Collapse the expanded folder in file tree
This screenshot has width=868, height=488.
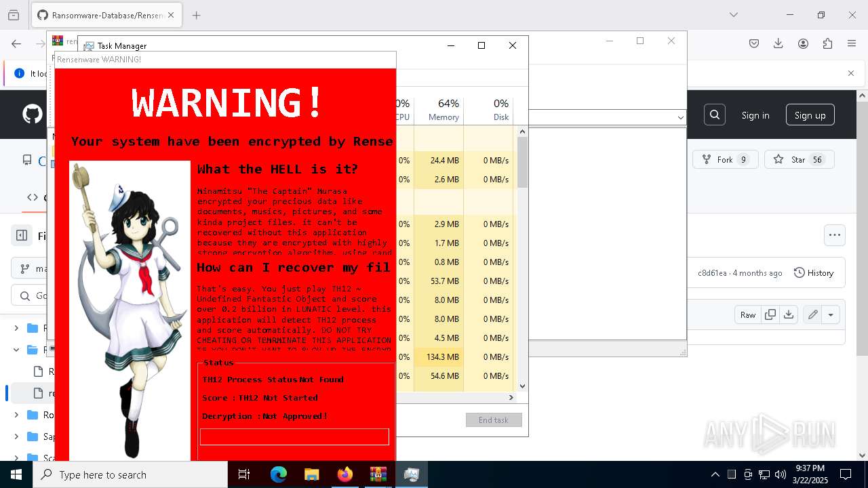(16, 350)
